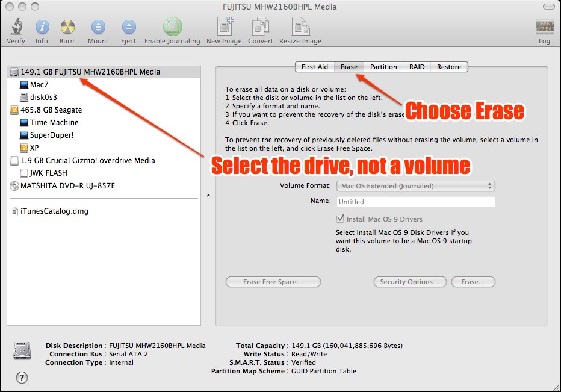Click the Erase Free Space button

273,282
